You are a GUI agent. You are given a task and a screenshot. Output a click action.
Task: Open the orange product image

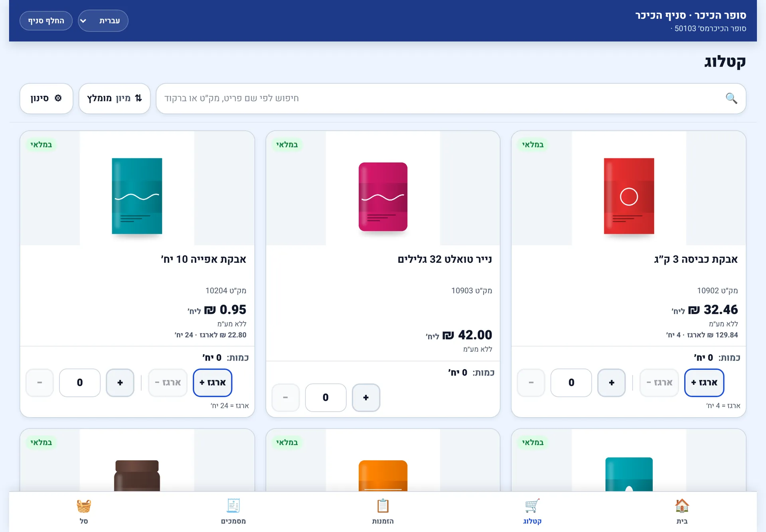(x=383, y=461)
